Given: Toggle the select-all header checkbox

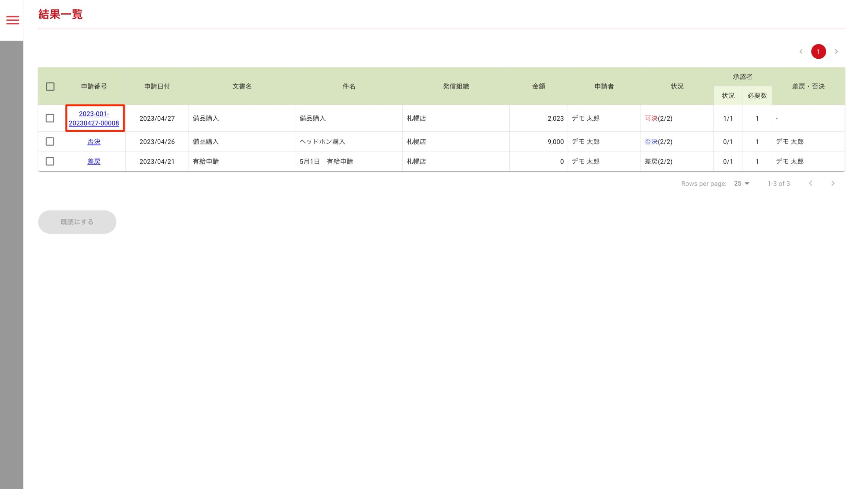Looking at the screenshot, I should (50, 86).
